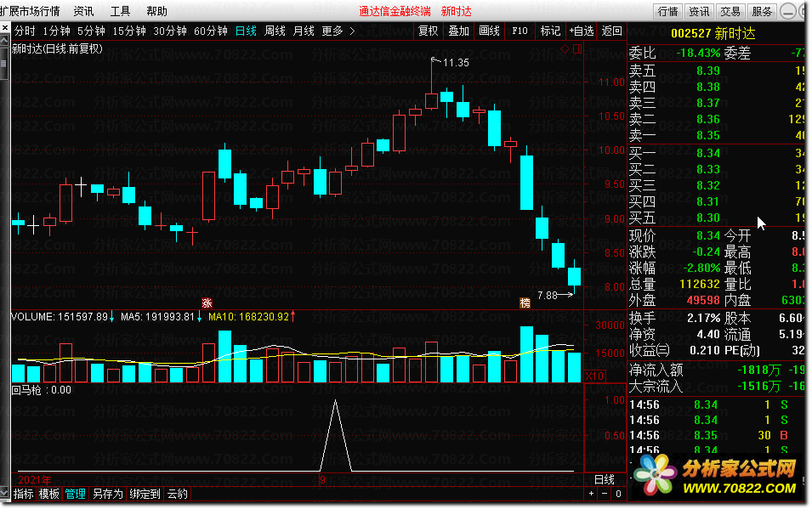
Task: Click the 返回 back button
Action: (611, 31)
